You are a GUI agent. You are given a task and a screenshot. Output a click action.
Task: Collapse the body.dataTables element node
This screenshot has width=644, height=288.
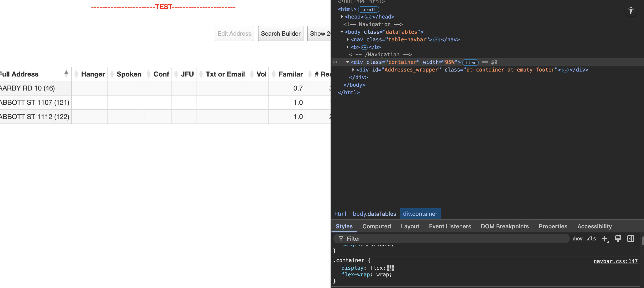342,32
